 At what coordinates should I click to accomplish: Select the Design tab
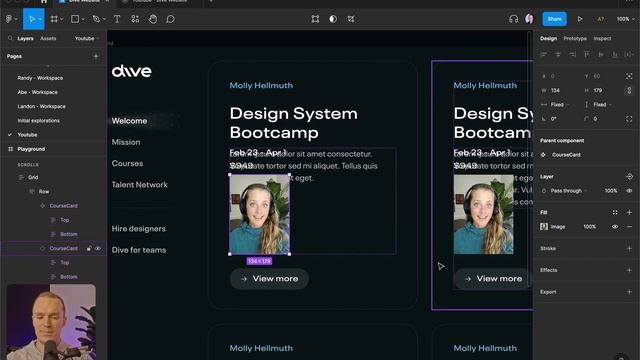[x=548, y=38]
